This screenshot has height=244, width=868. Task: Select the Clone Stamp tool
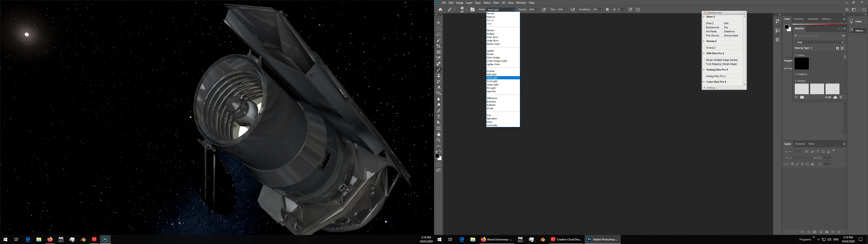click(x=438, y=75)
